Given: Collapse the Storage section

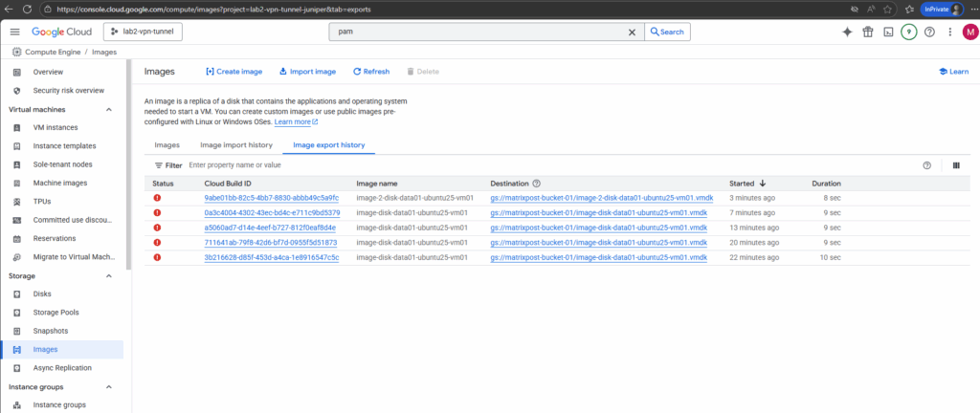Looking at the screenshot, I should 109,275.
